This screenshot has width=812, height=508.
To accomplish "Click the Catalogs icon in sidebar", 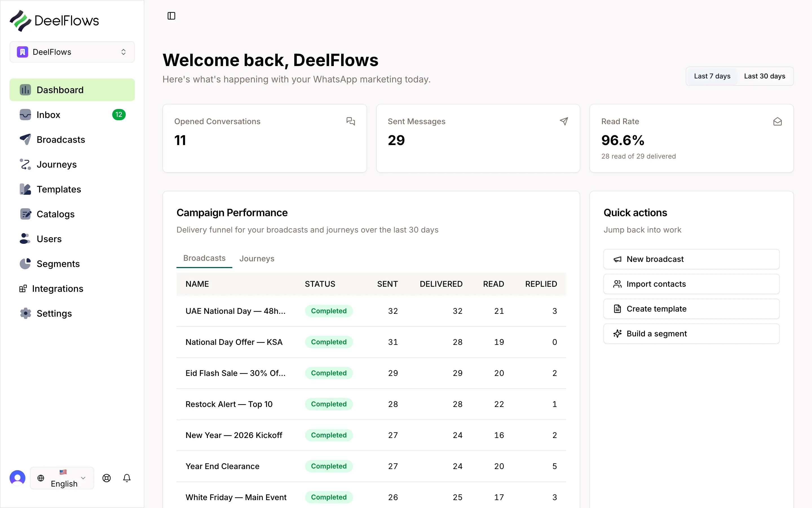I will (25, 214).
